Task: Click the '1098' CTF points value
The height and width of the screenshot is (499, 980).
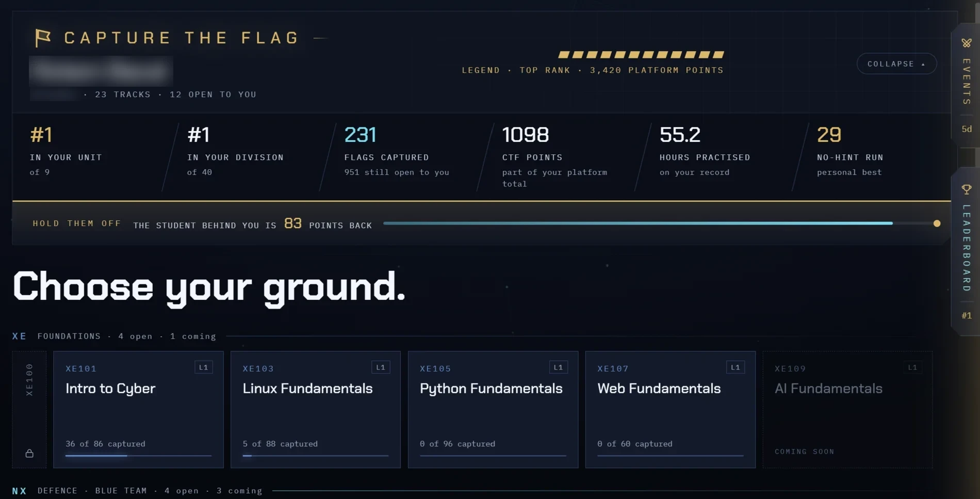Action: click(x=525, y=135)
